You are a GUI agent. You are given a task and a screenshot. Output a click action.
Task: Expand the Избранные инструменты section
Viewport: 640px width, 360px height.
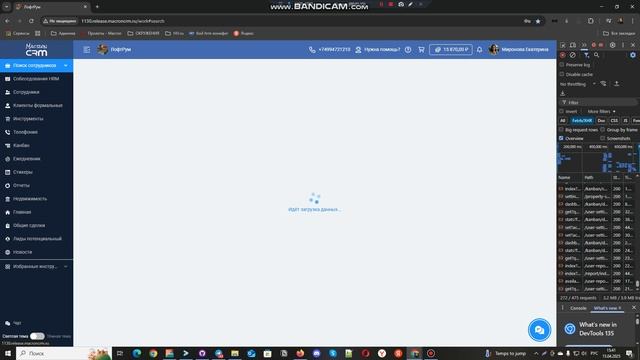36,267
